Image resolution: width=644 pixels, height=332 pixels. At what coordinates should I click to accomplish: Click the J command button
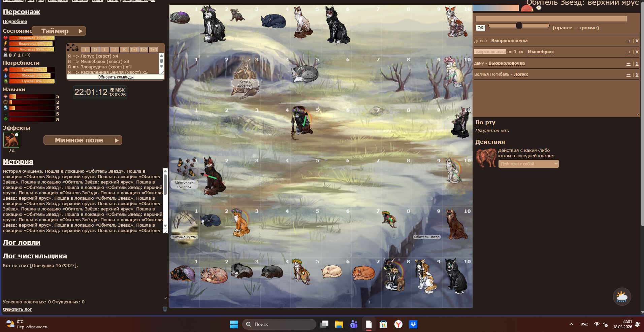click(x=115, y=49)
